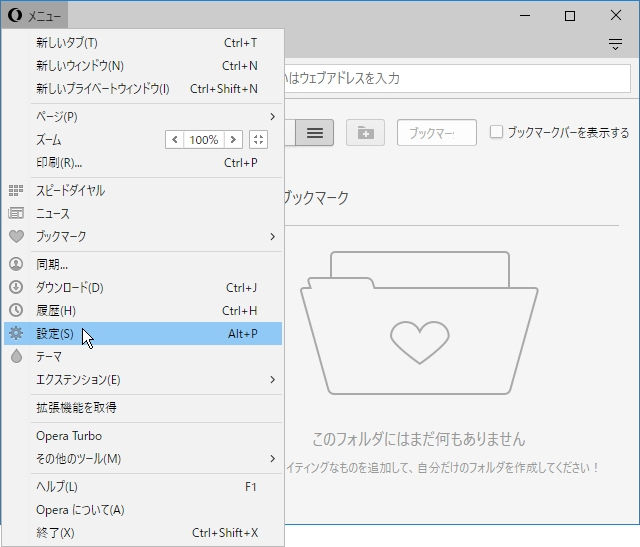640x547 pixels.
Task: Expand the ブックマーク submenu arrow
Action: 272,237
